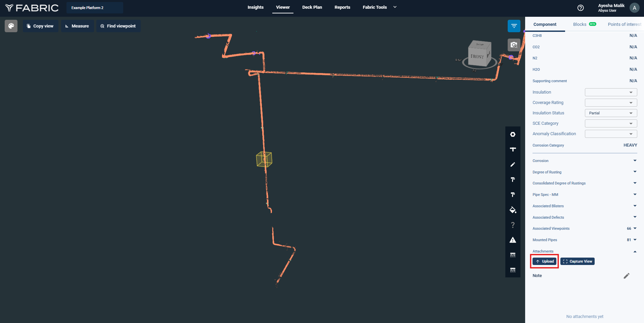This screenshot has height=323, width=644.
Task: Click the Capture View button
Action: (577, 261)
